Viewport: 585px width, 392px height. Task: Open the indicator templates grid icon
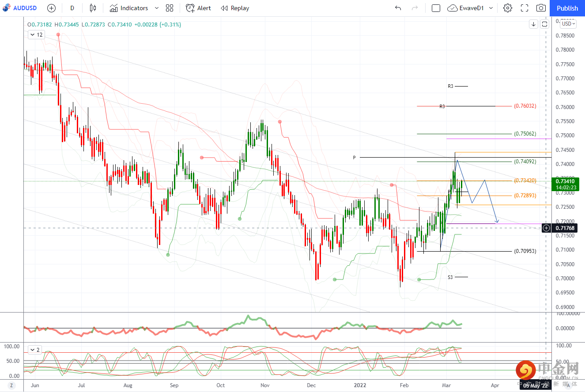pos(170,8)
